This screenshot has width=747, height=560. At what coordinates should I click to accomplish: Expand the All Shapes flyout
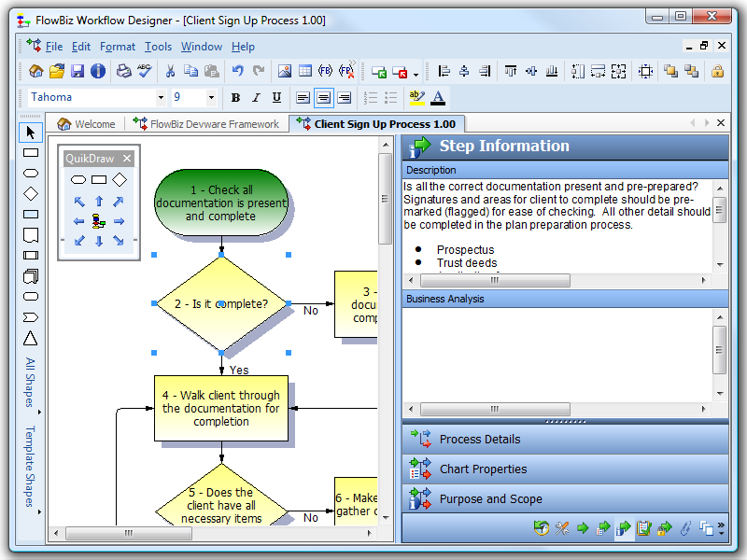(31, 384)
